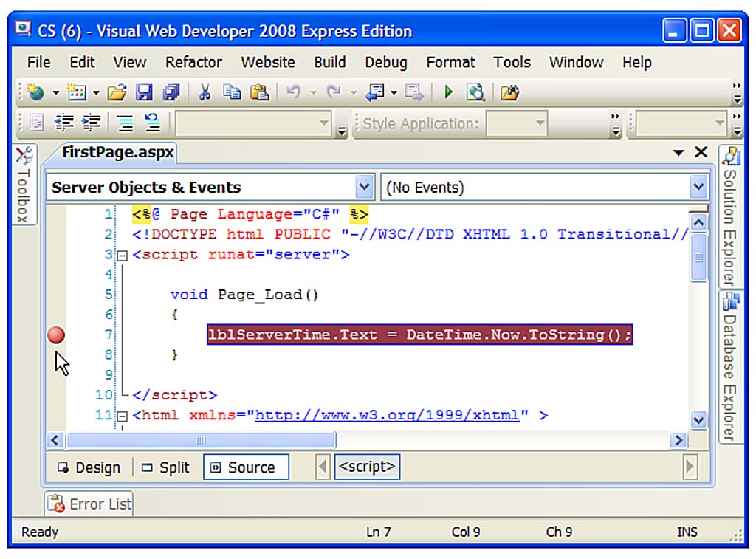Open the Build menu
The height and width of the screenshot is (559, 756).
[x=330, y=62]
